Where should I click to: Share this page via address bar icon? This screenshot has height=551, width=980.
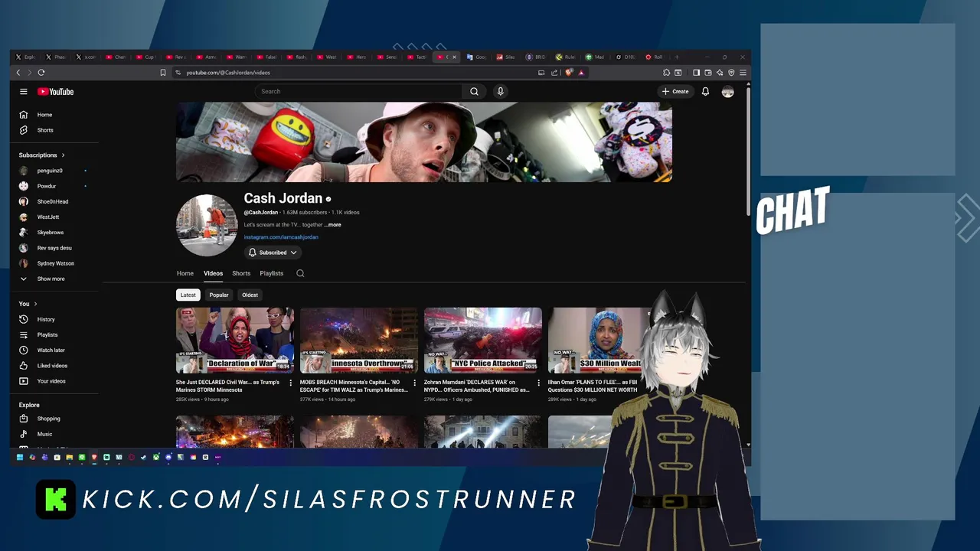(x=554, y=73)
